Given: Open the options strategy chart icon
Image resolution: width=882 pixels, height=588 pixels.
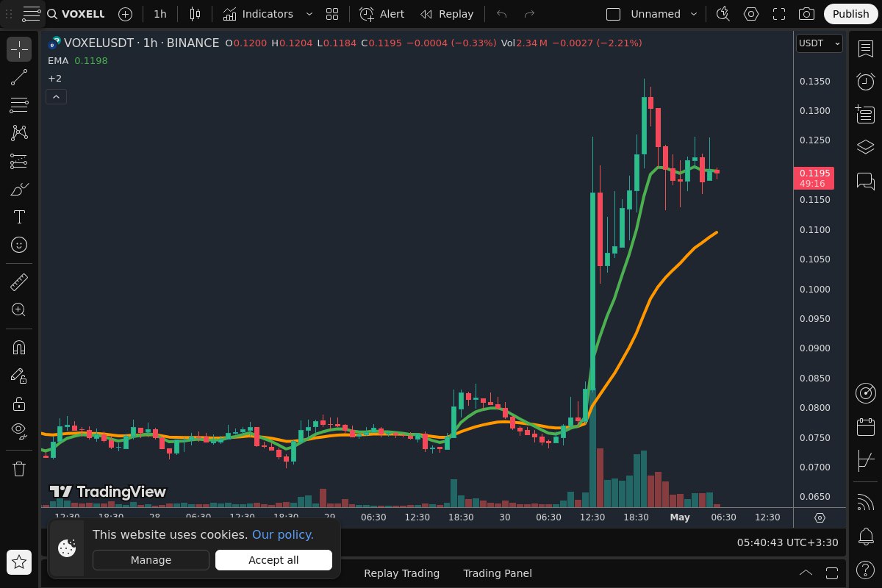Looking at the screenshot, I should (x=865, y=462).
